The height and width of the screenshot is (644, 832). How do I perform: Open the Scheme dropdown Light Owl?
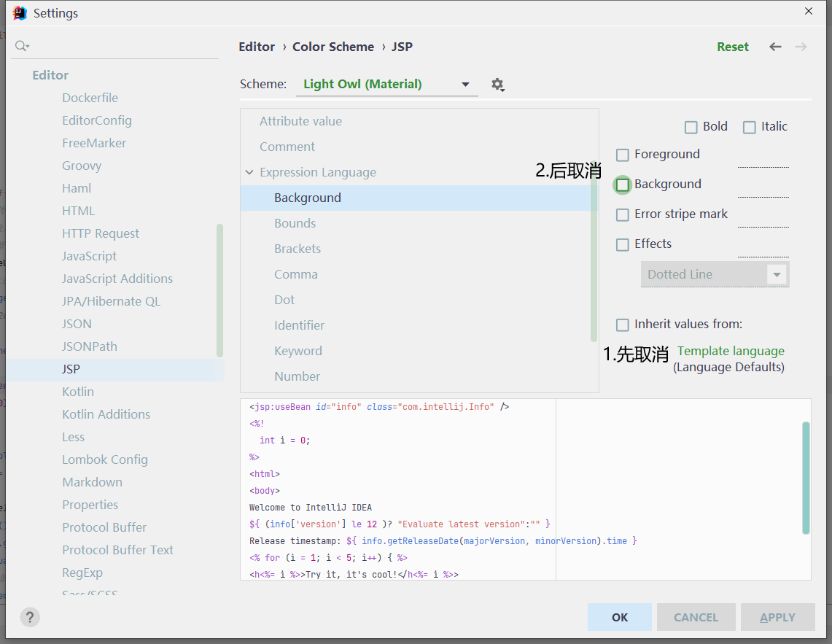coord(386,85)
